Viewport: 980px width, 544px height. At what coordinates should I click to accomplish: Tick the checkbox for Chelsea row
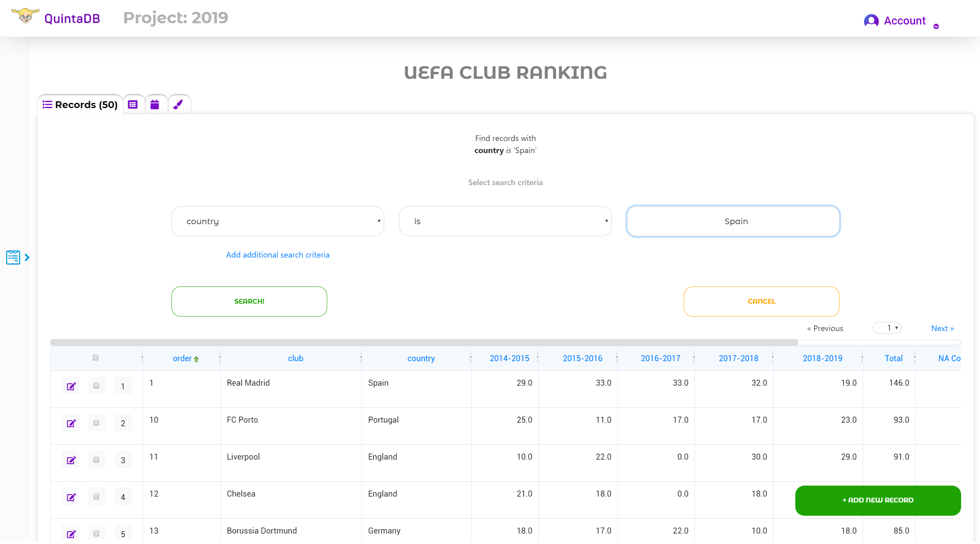96,497
